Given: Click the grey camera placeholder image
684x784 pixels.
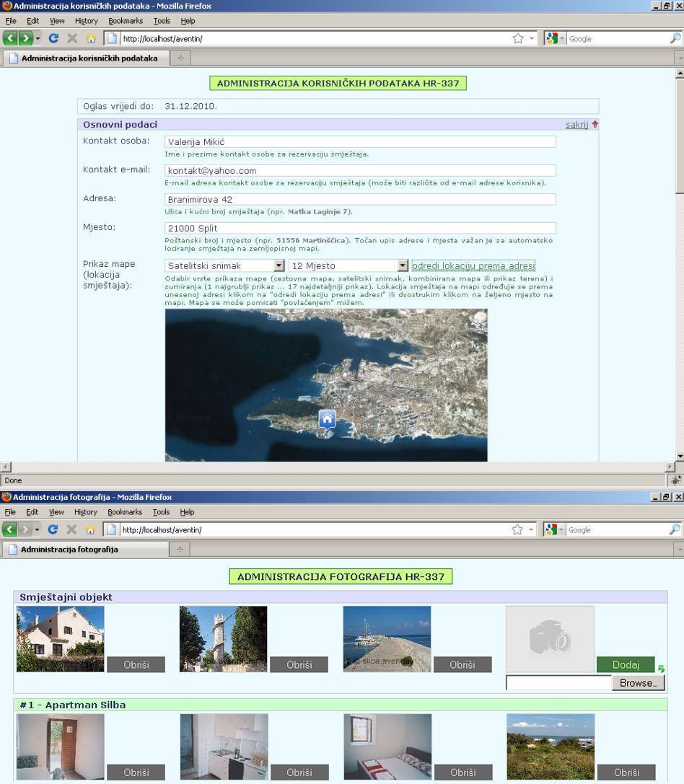Looking at the screenshot, I should [550, 639].
